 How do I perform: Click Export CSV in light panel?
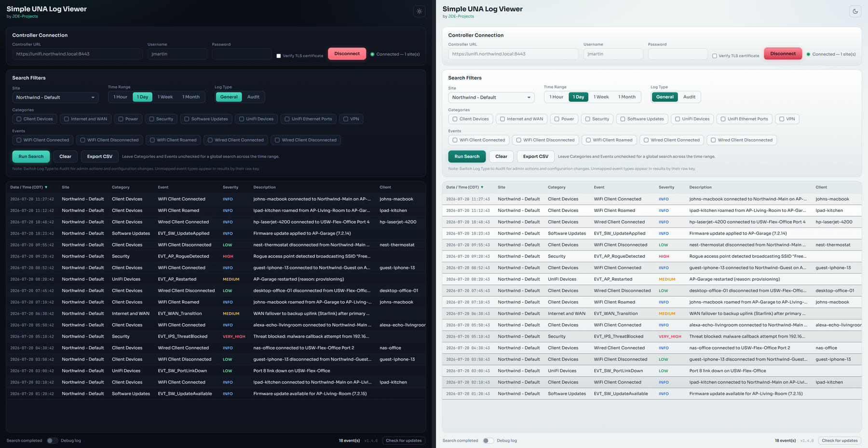(x=536, y=157)
